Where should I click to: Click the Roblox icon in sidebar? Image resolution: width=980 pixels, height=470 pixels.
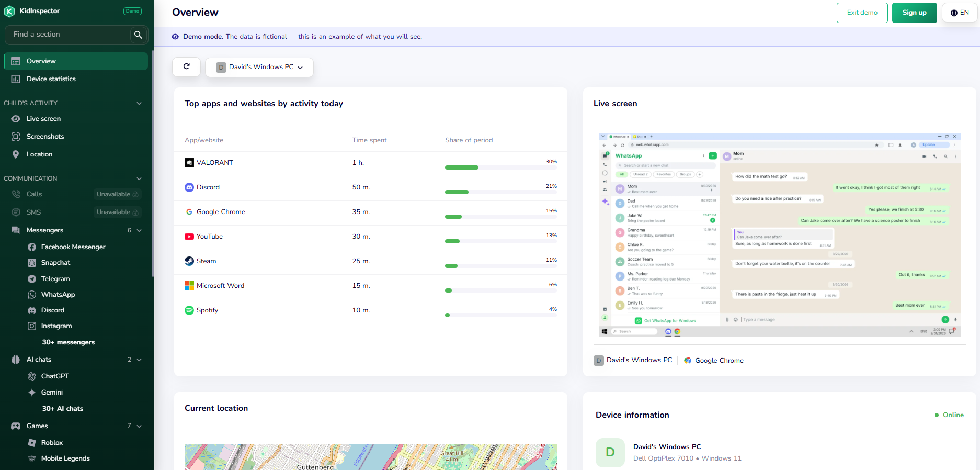[x=32, y=443]
